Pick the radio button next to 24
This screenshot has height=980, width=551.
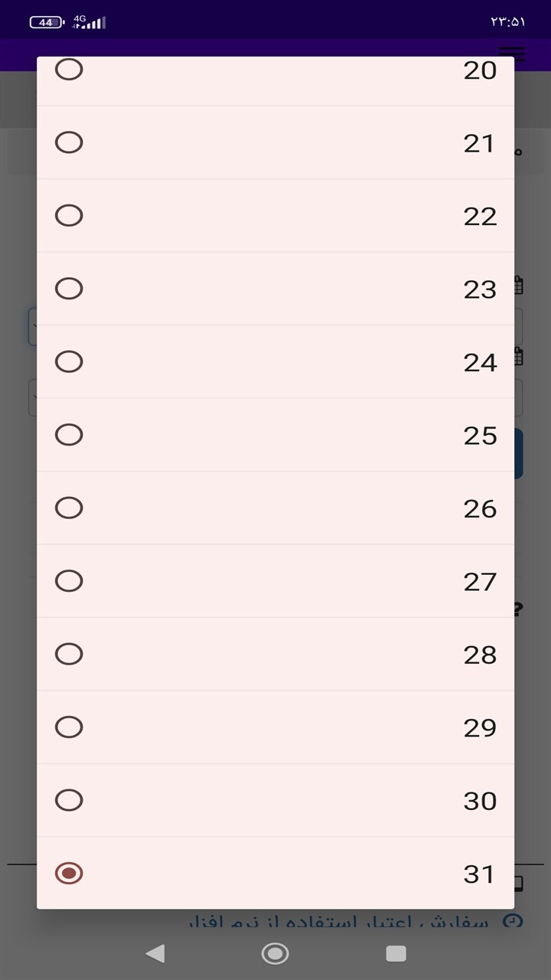[69, 361]
